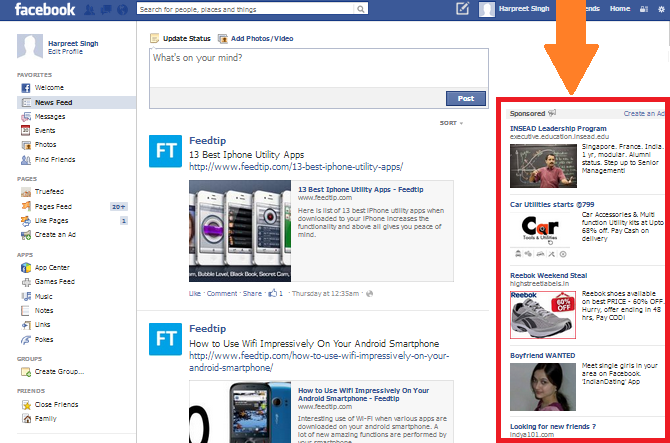
Task: Share the iPhone utility apps post
Action: tap(252, 293)
